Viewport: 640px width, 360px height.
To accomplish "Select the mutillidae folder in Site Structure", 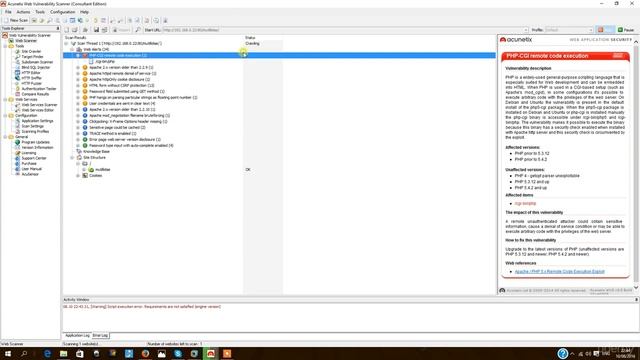I will [102, 169].
